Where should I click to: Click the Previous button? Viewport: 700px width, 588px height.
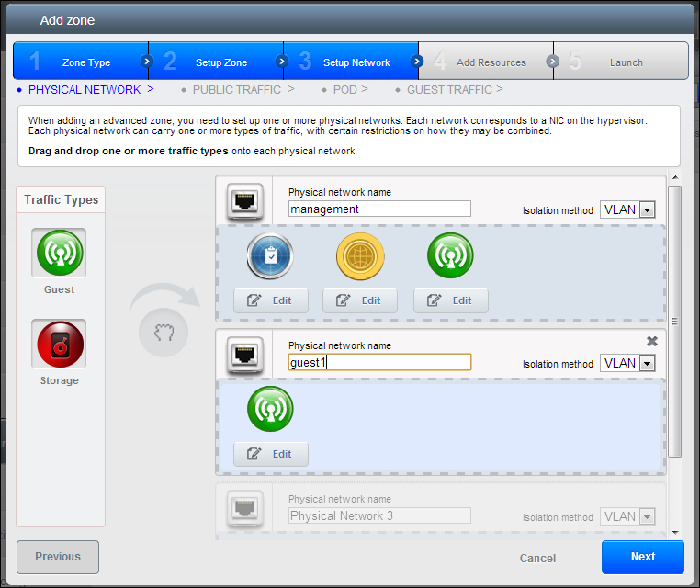click(x=58, y=557)
